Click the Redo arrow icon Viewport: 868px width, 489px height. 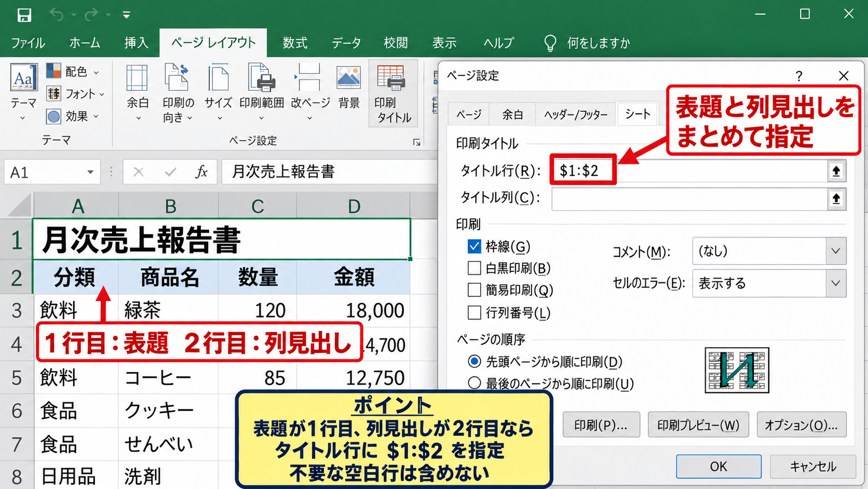91,15
